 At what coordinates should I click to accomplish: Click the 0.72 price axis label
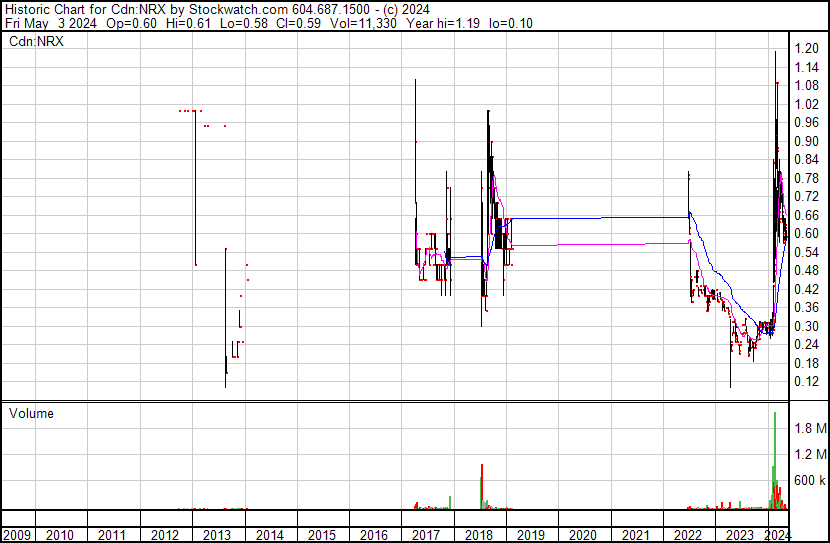[x=807, y=197]
